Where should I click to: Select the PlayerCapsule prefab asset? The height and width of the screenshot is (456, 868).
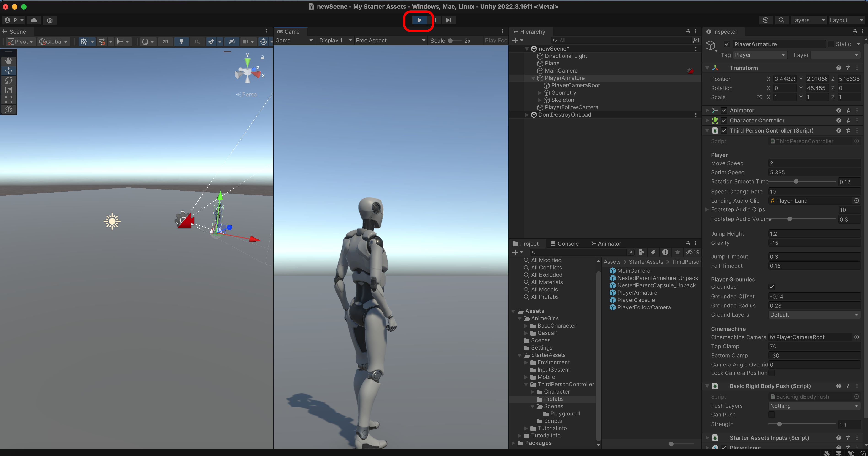tap(636, 300)
